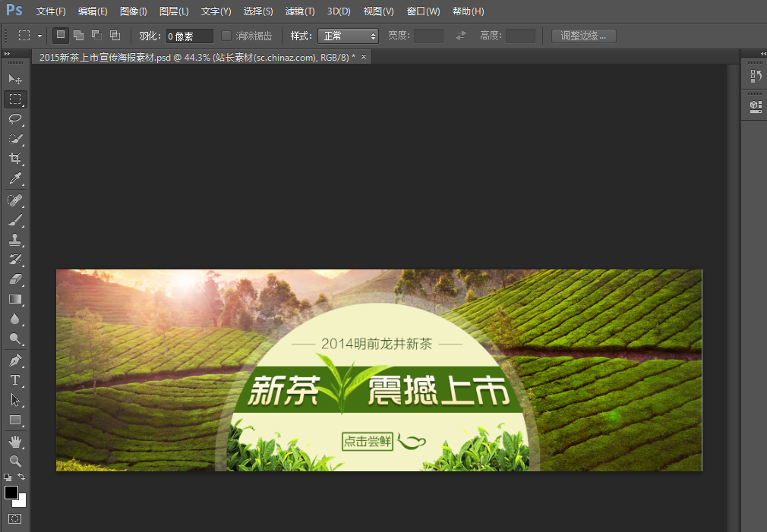Close the 2015新茶上市宣传海报素材.psd tab

click(364, 57)
